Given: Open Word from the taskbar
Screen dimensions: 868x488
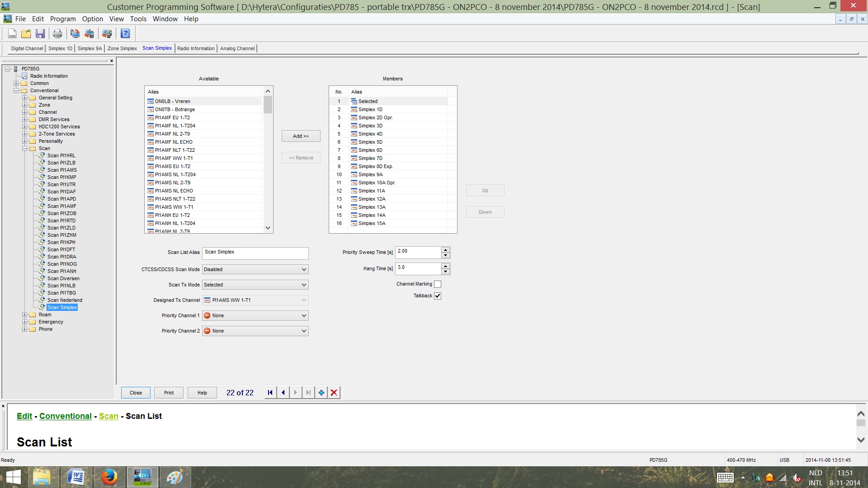Looking at the screenshot, I should 75,477.
